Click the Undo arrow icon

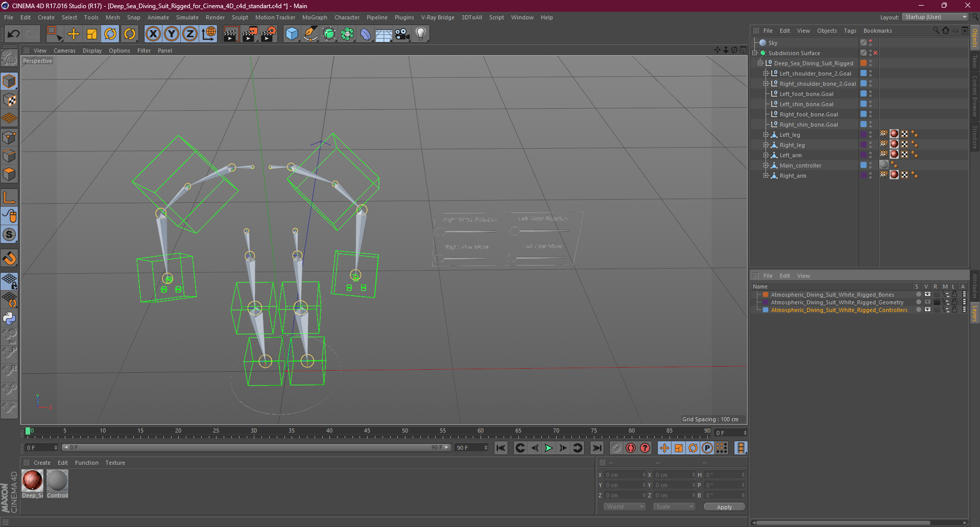pyautogui.click(x=14, y=34)
